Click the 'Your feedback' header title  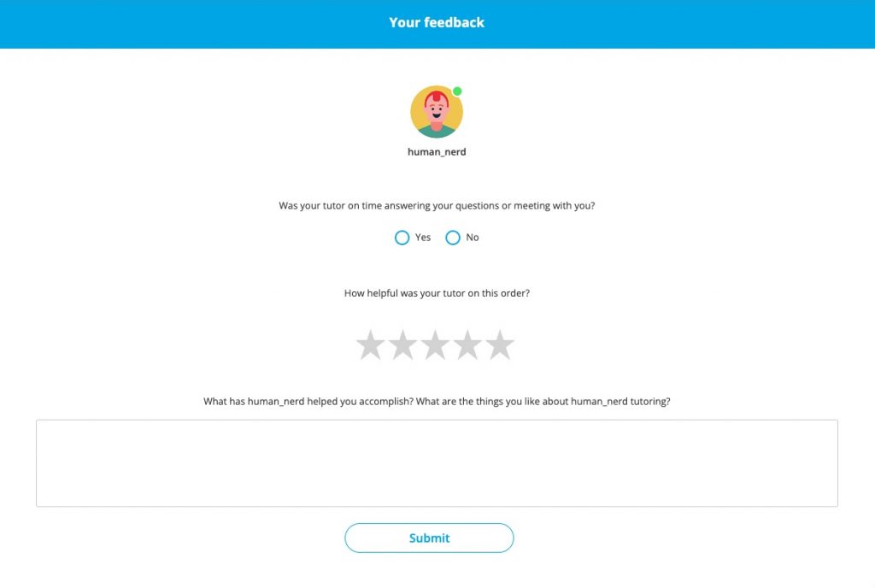[437, 22]
